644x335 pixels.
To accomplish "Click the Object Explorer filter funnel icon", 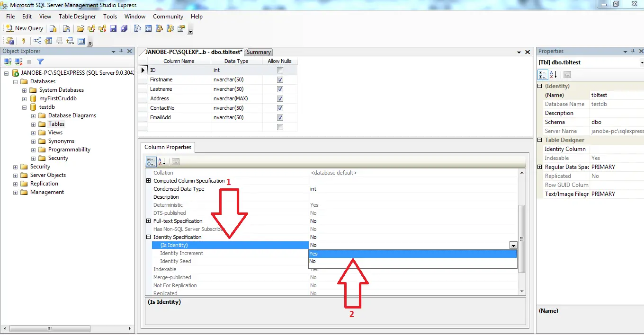I will pos(40,62).
